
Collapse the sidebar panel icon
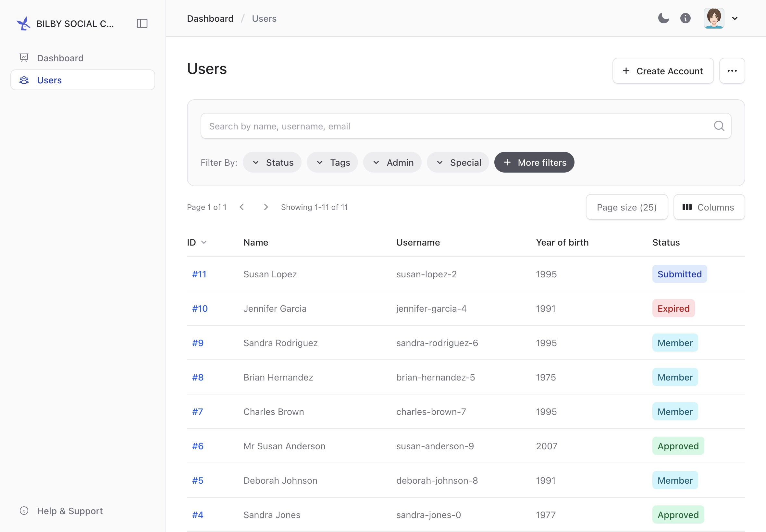[142, 23]
